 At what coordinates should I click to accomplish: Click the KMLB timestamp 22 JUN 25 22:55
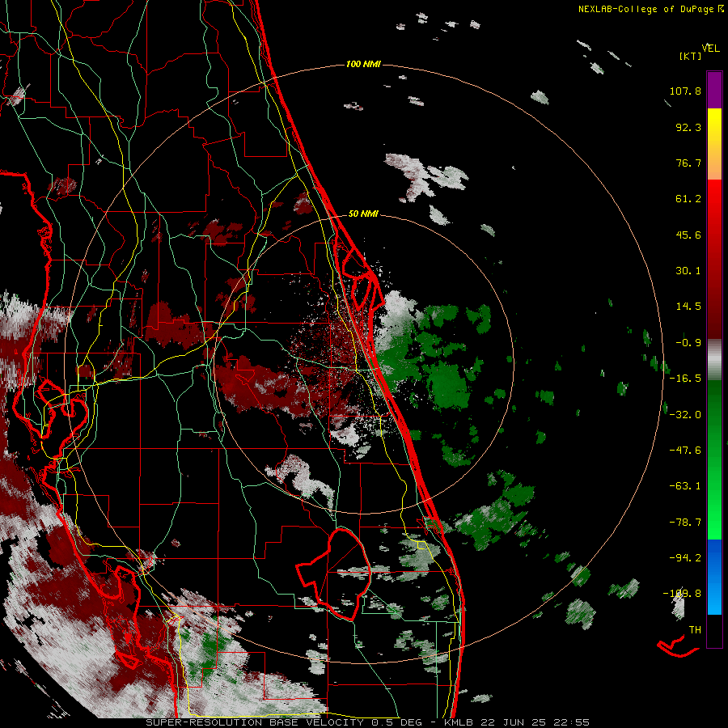516,722
